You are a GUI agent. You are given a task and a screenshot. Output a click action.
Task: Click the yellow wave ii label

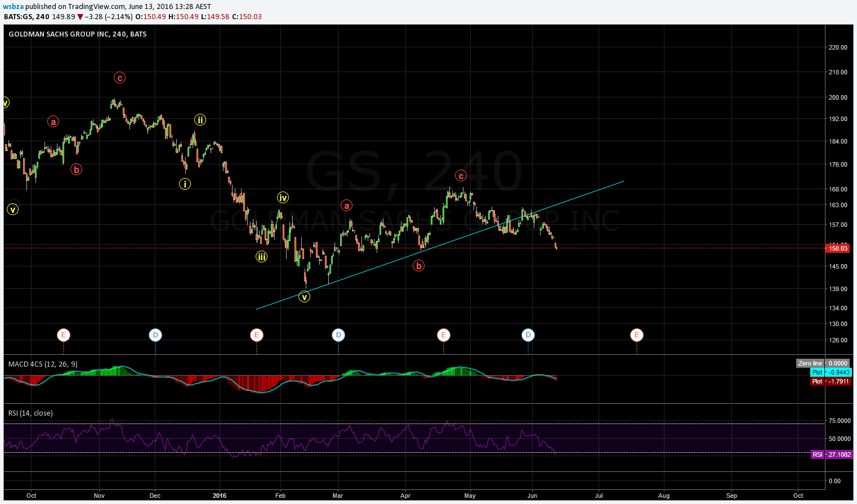click(x=200, y=119)
